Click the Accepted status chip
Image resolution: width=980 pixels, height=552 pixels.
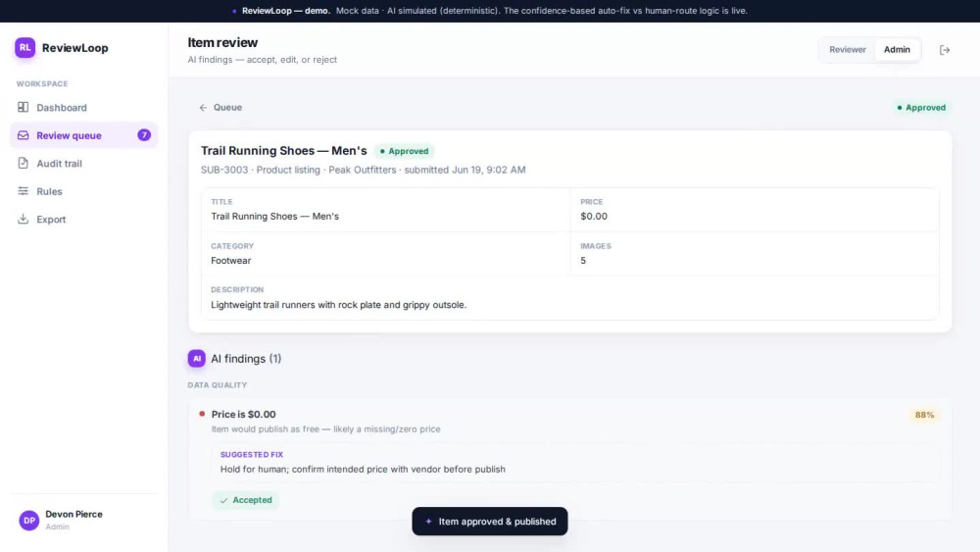pos(246,500)
